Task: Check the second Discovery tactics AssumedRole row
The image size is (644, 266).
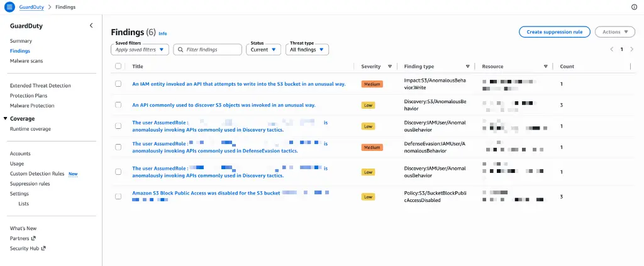Action: [x=118, y=172]
